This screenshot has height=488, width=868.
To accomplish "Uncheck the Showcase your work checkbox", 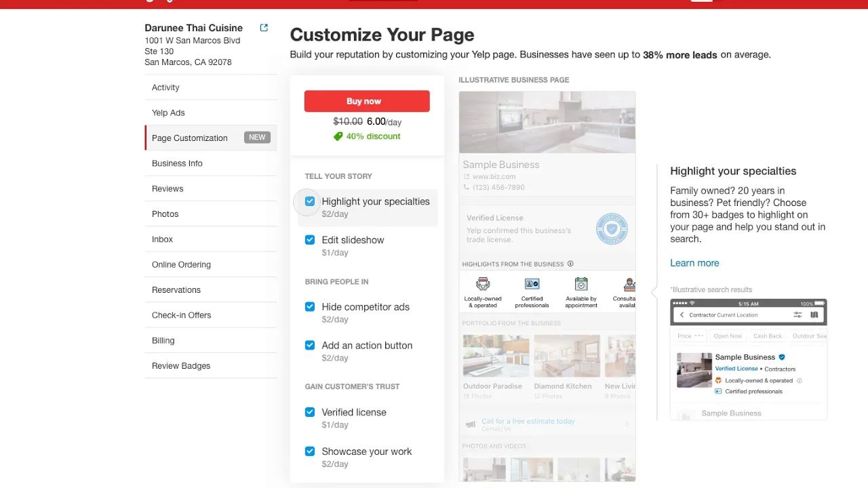I will click(x=310, y=451).
